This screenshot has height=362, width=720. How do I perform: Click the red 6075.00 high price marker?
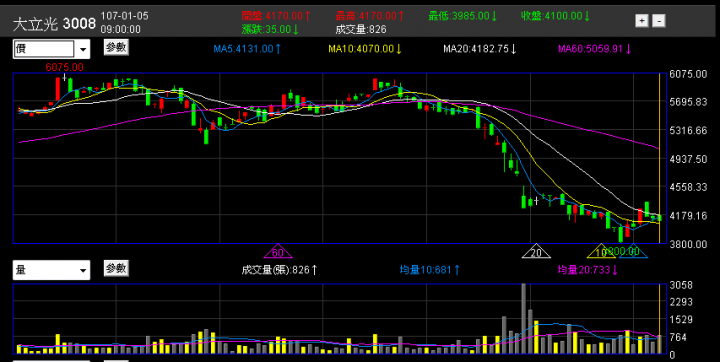tap(64, 68)
